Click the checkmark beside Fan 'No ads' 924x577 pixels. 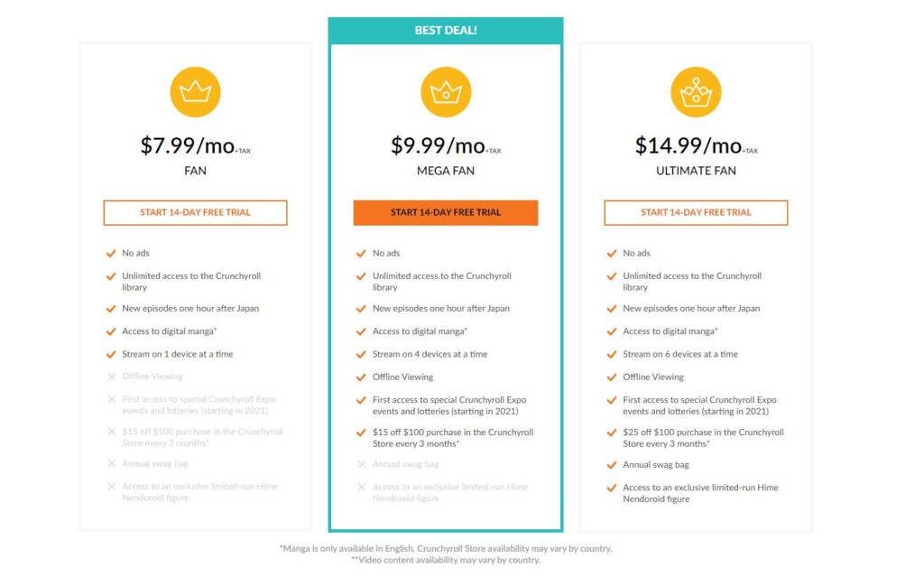pos(111,253)
